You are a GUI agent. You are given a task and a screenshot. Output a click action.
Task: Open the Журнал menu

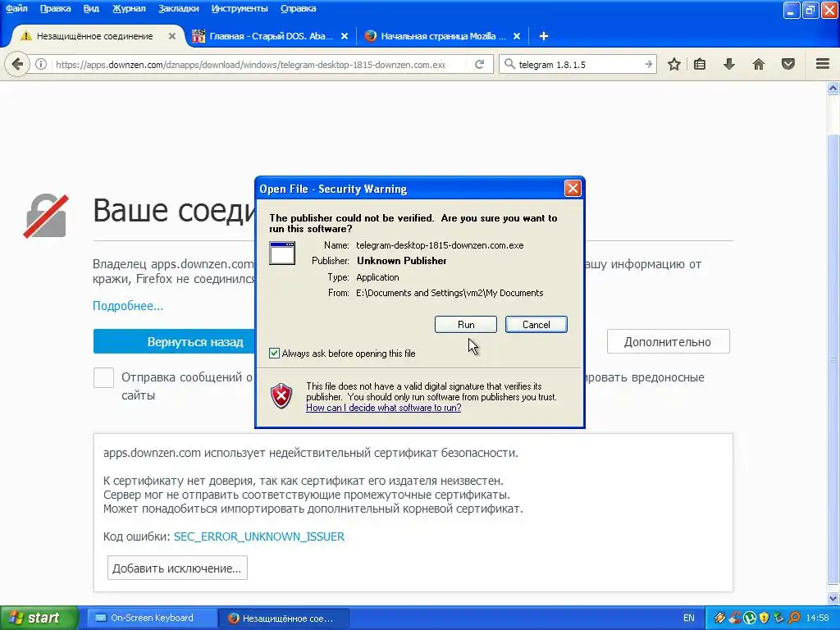(x=129, y=8)
